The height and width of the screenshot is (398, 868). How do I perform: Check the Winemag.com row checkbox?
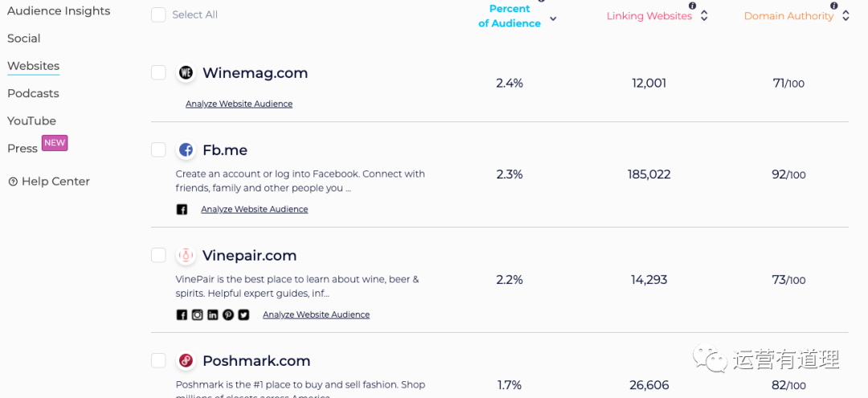coord(158,73)
